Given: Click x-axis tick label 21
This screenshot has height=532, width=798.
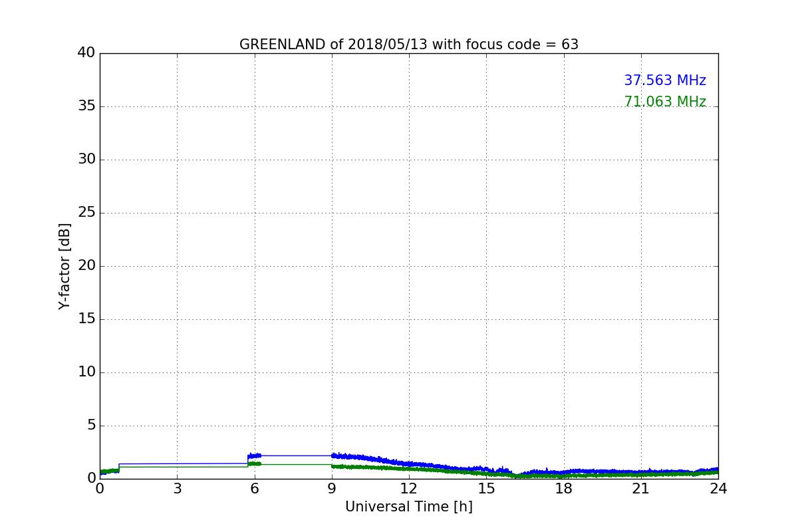Looking at the screenshot, I should coord(641,489).
